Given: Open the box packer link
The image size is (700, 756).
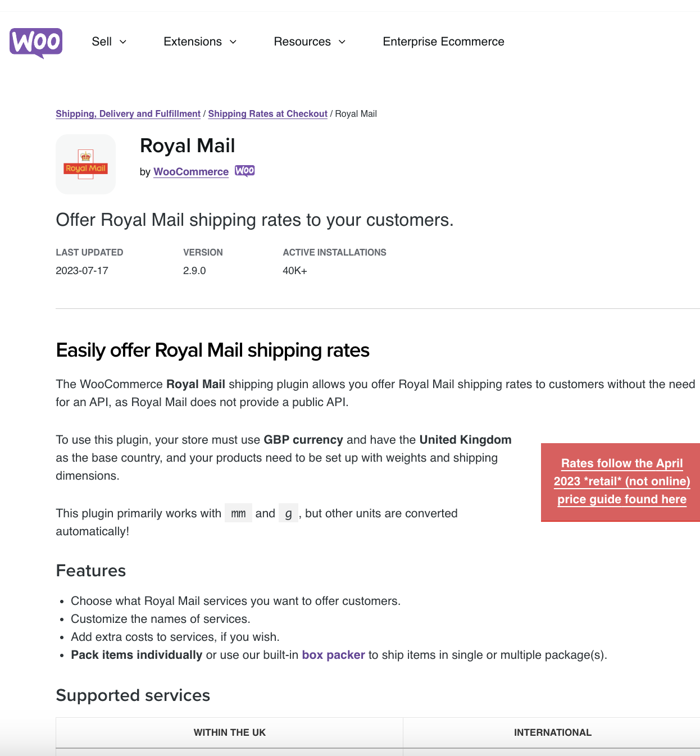Looking at the screenshot, I should click(x=333, y=654).
